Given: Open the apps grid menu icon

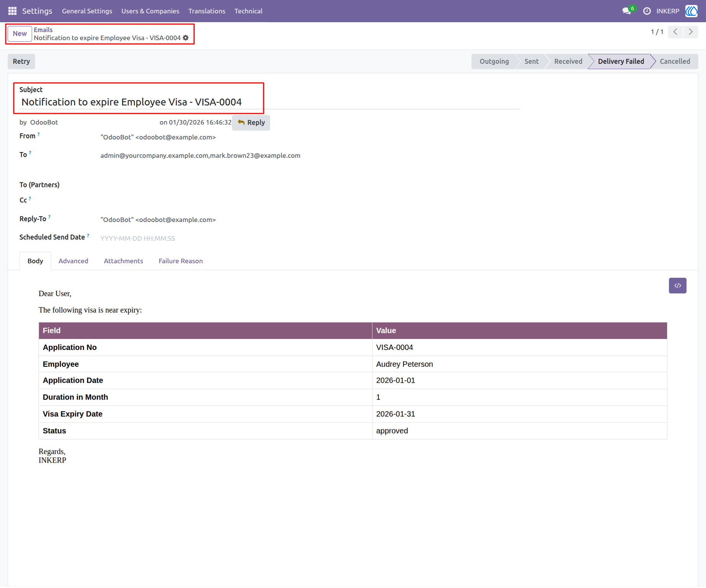Looking at the screenshot, I should pyautogui.click(x=12, y=11).
